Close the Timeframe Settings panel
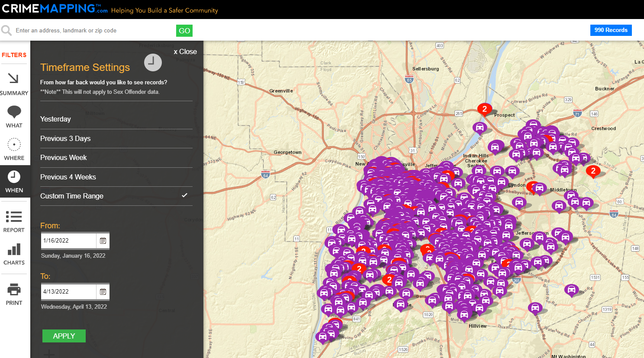The image size is (644, 358). tap(185, 51)
